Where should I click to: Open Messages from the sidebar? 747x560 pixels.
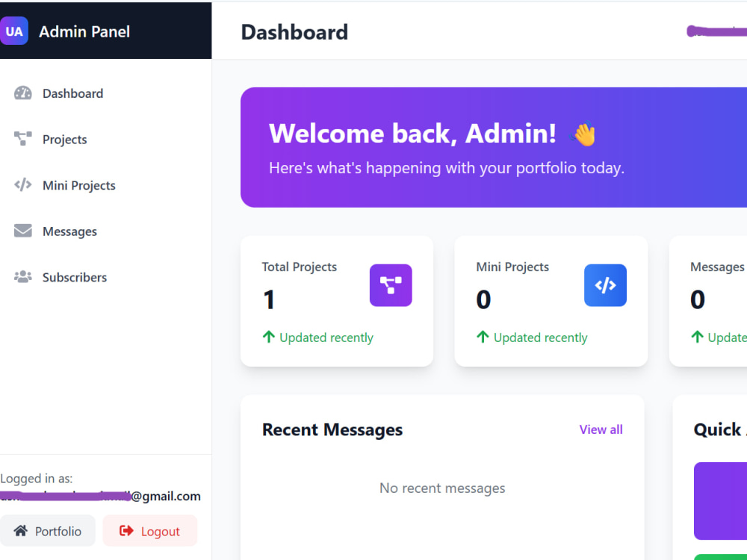[x=69, y=231]
